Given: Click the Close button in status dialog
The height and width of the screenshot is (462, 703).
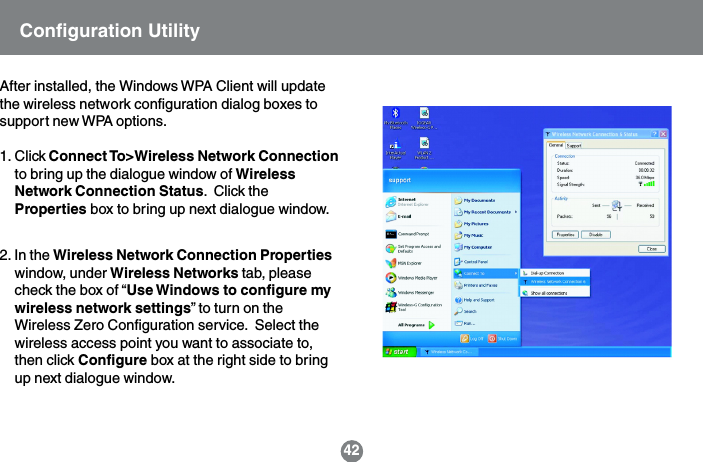Looking at the screenshot, I should [x=652, y=249].
